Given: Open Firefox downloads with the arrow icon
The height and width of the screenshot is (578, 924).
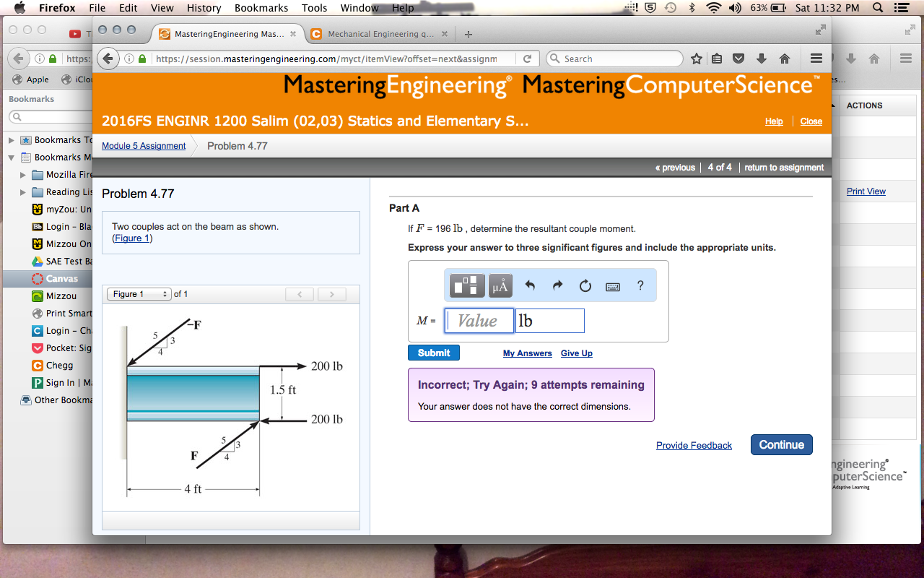Looking at the screenshot, I should click(760, 58).
